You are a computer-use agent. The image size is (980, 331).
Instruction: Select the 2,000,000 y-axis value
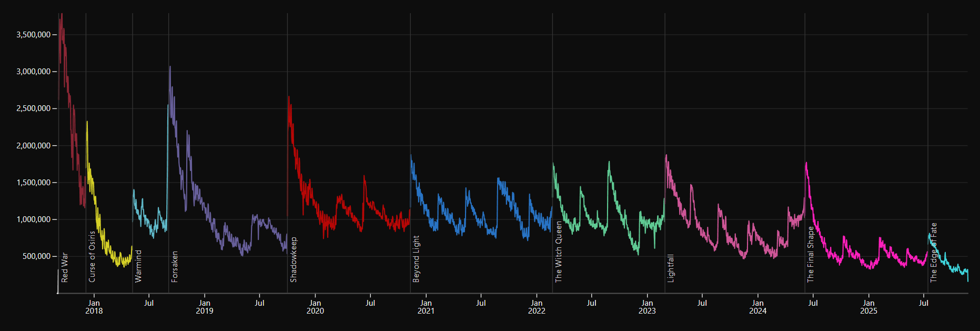point(34,146)
